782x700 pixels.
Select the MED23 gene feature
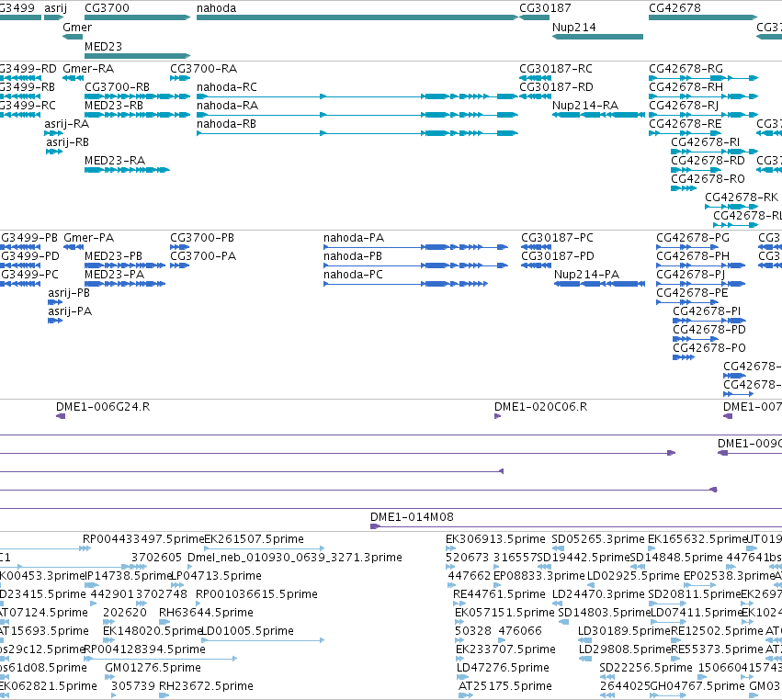pyautogui.click(x=137, y=56)
